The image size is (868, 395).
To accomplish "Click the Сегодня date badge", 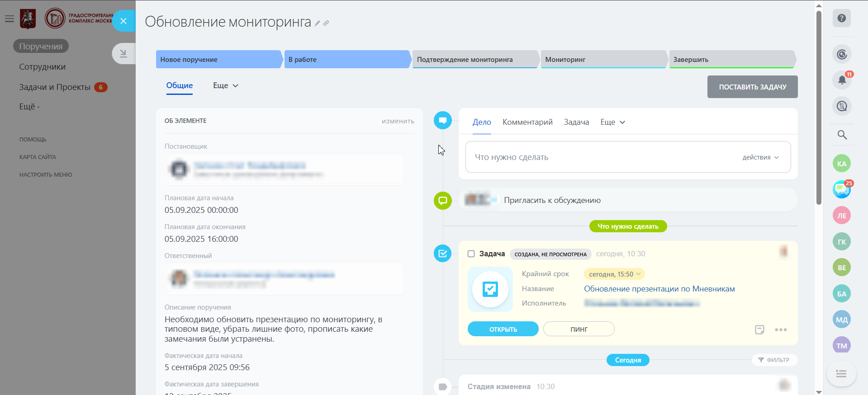I will (628, 360).
